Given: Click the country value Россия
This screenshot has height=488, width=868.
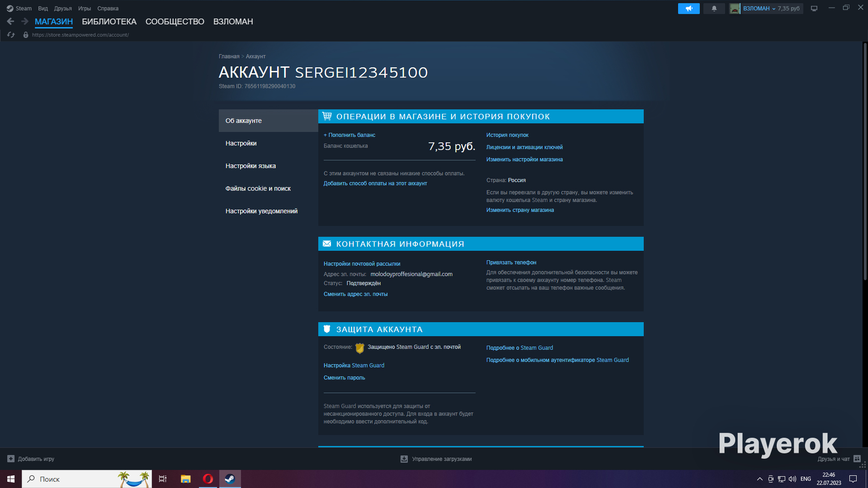Looking at the screenshot, I should click(x=517, y=181).
